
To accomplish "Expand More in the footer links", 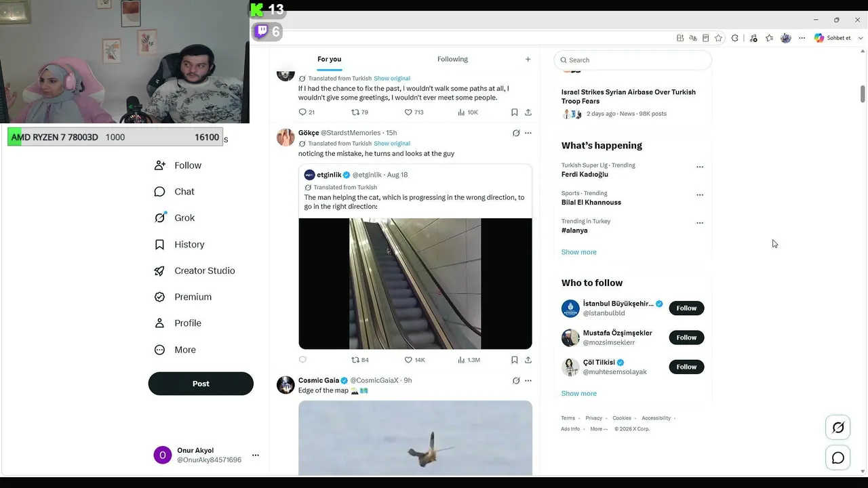I will pos(599,429).
